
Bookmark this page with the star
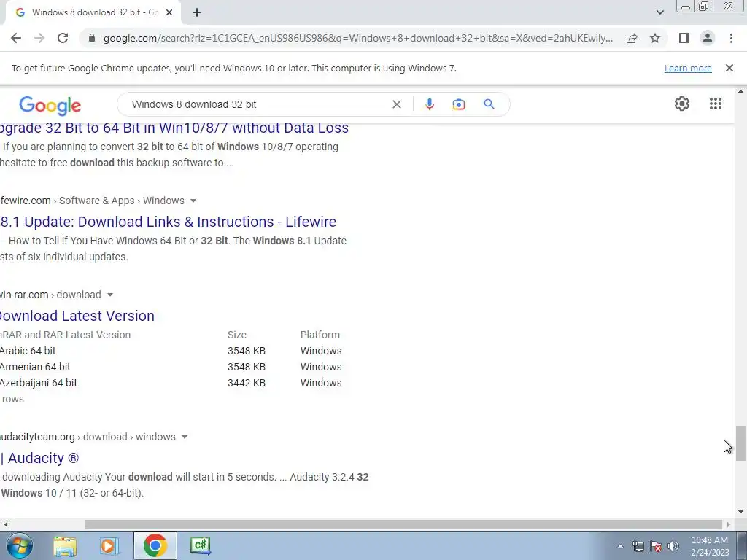(655, 38)
